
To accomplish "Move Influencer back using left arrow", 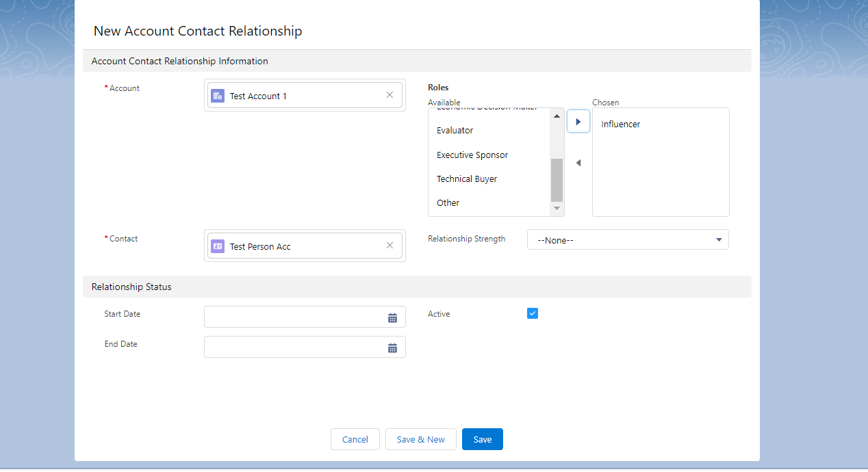I will (x=578, y=163).
